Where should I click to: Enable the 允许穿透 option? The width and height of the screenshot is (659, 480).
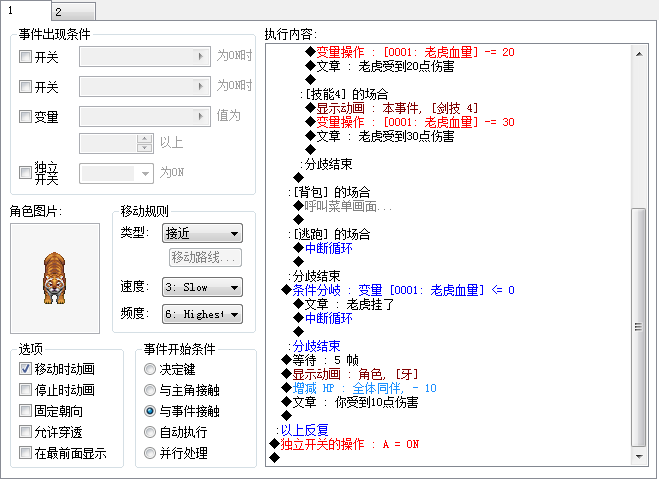[25, 432]
